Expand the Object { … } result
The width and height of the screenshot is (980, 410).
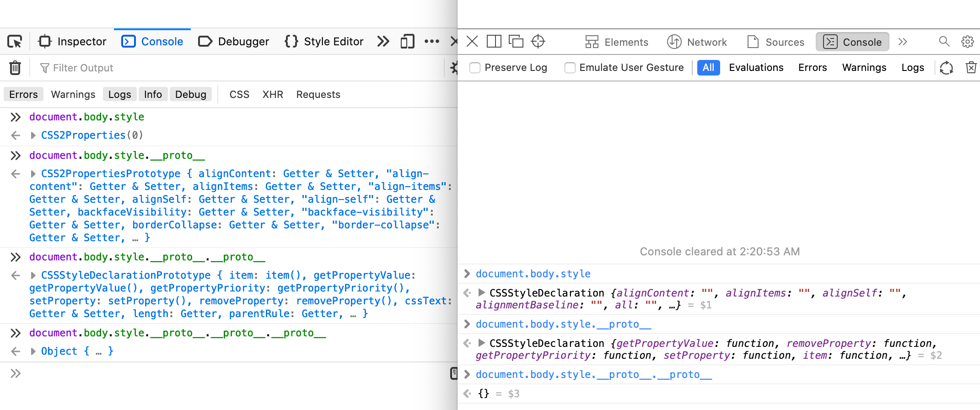33,351
